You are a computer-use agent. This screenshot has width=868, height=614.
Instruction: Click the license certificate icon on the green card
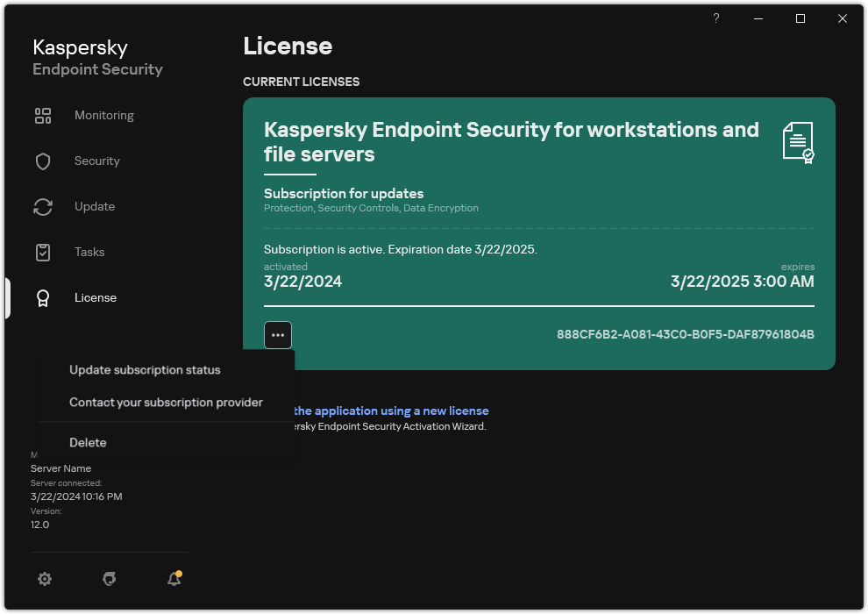coord(797,142)
